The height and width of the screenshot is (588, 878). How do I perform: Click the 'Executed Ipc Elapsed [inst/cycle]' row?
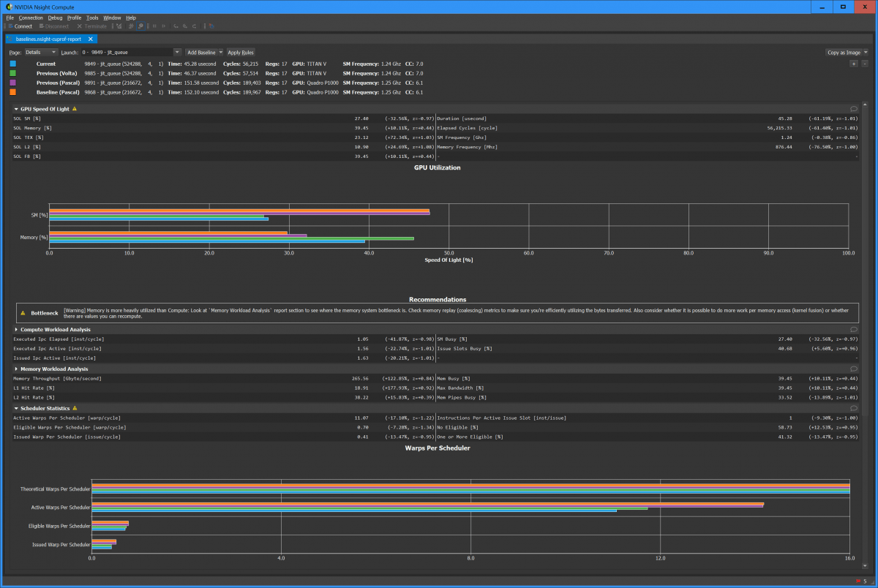click(223, 339)
